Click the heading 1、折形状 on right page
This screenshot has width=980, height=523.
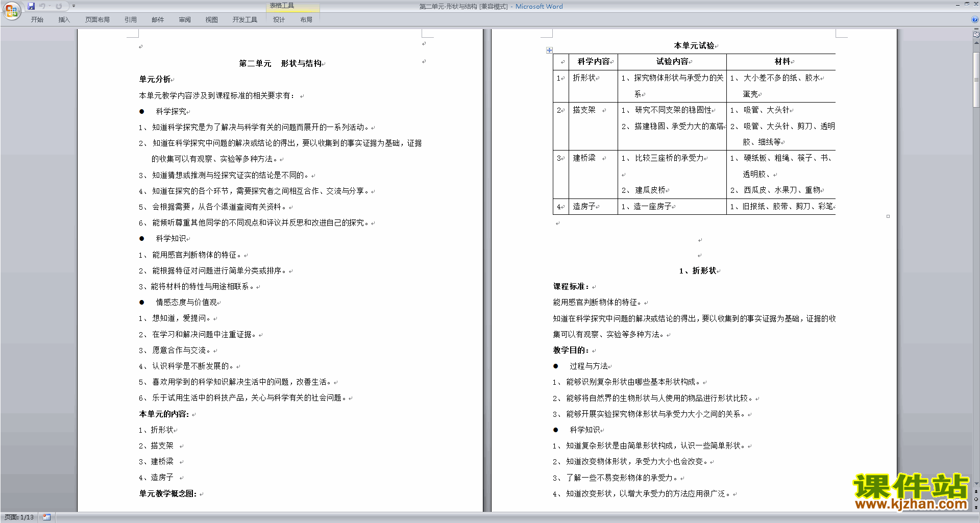[x=698, y=270]
